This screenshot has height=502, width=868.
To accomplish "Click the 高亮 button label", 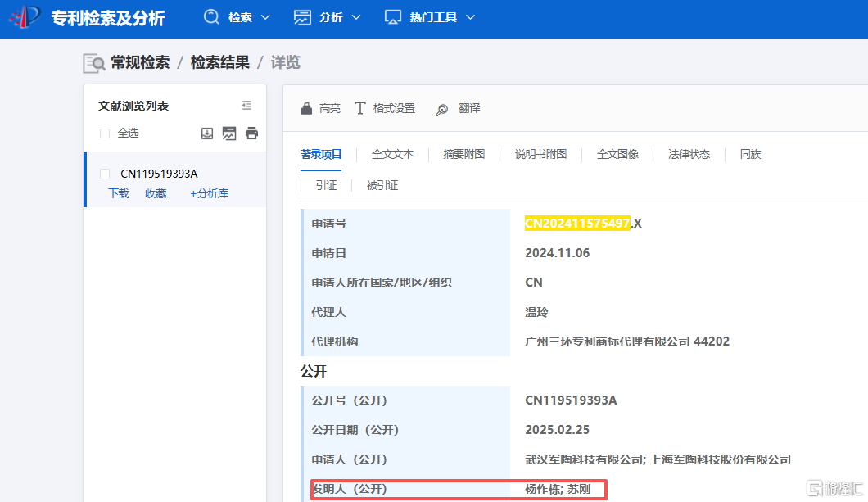I will [x=330, y=108].
